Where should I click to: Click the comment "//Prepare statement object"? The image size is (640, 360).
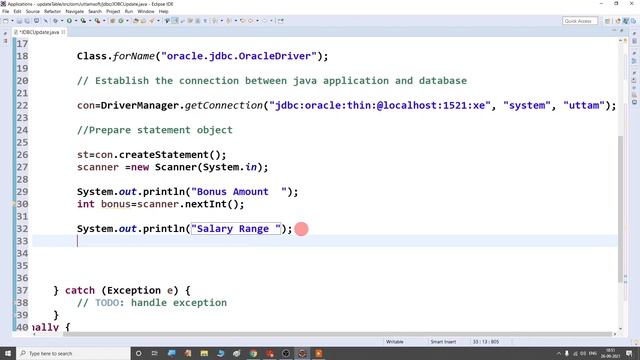pos(155,130)
